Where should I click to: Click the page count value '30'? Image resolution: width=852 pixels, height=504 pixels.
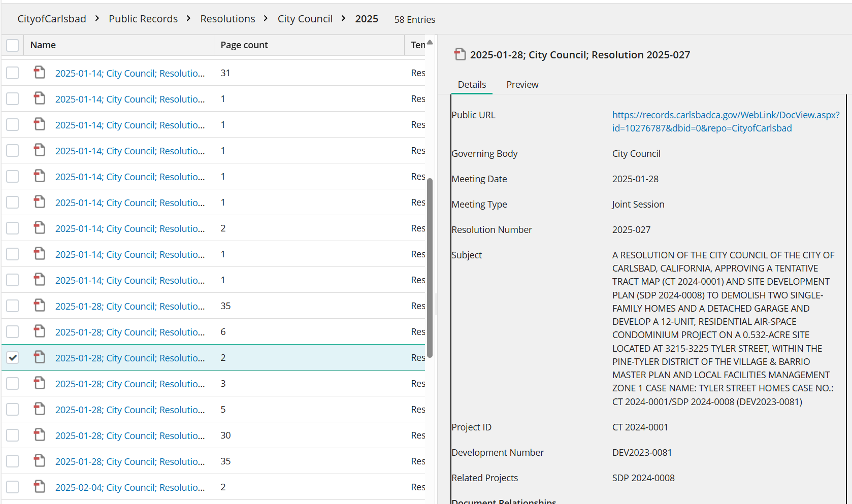coord(225,435)
